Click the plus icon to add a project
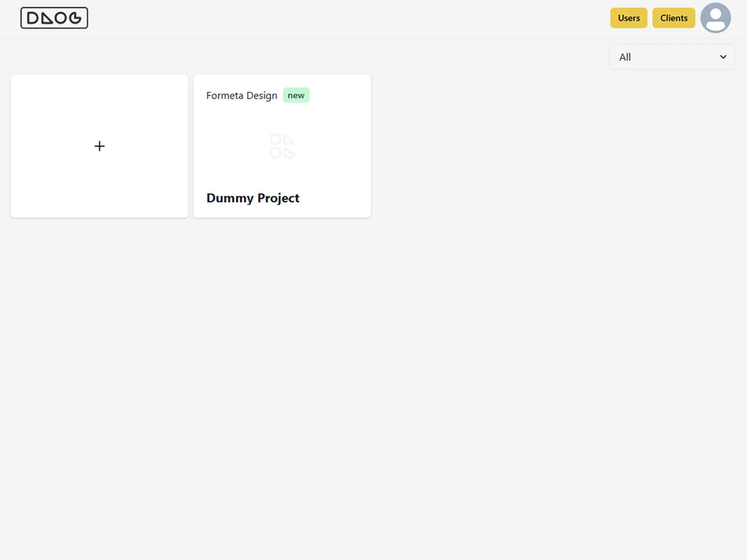747x560 pixels. pos(99,146)
